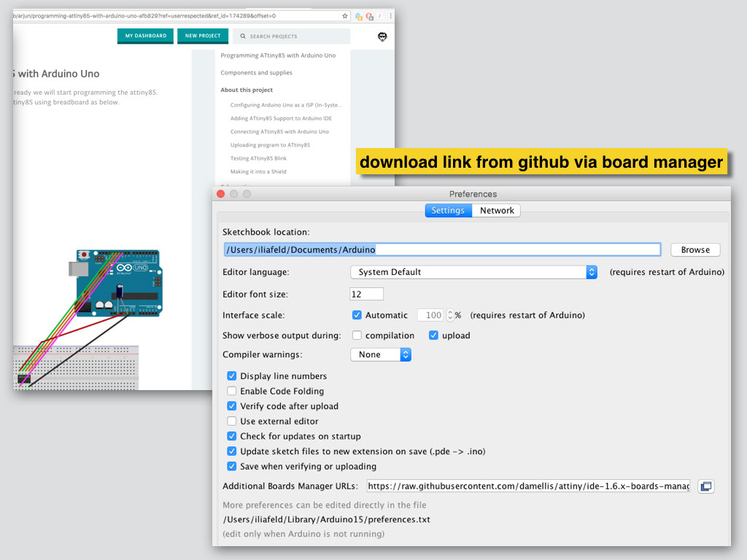Click the Arduino Uno wiring diagram image

coord(88,319)
